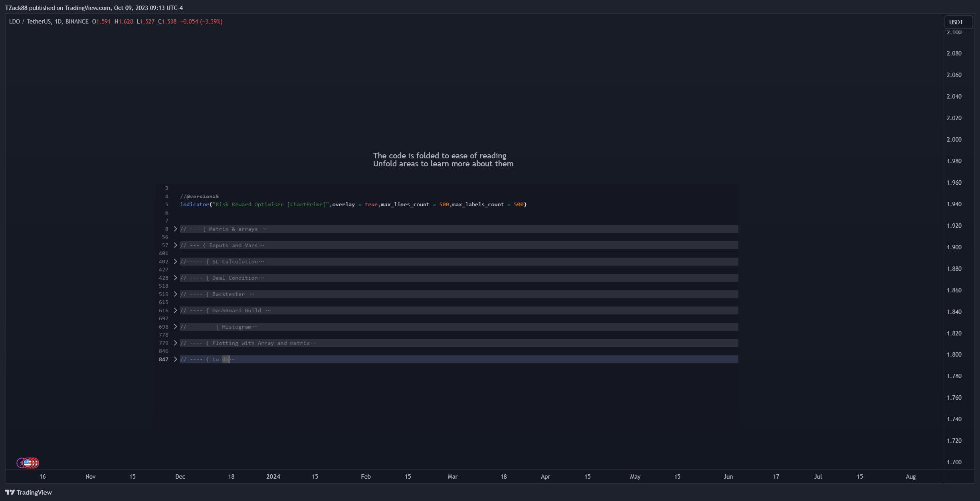Click the 'May' label on time axis
980x501 pixels.
[635, 476]
